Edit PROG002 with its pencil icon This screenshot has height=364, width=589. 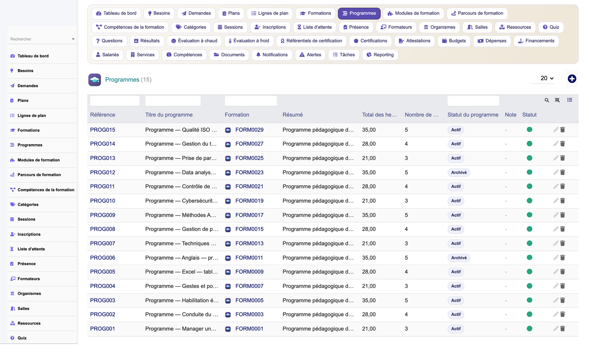[x=556, y=314]
